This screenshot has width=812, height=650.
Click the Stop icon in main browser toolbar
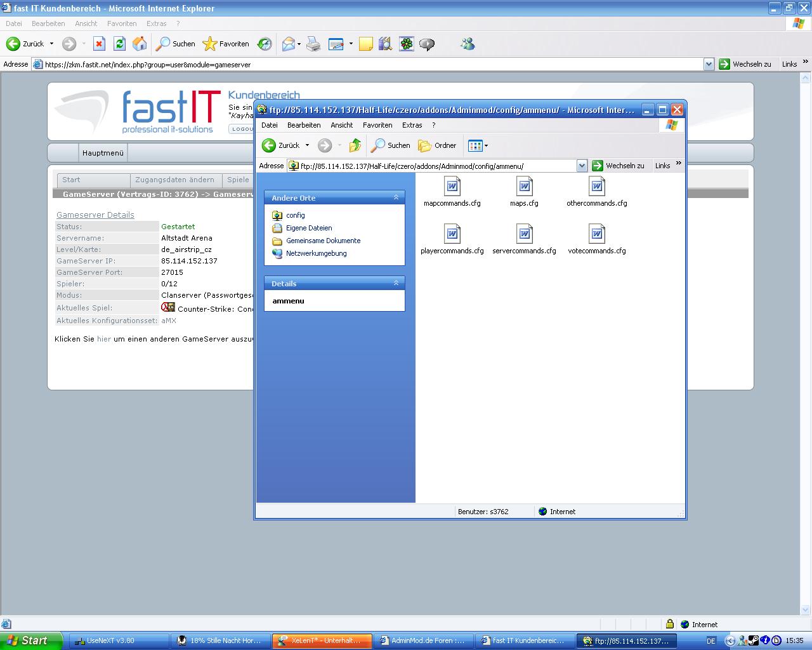click(99, 44)
